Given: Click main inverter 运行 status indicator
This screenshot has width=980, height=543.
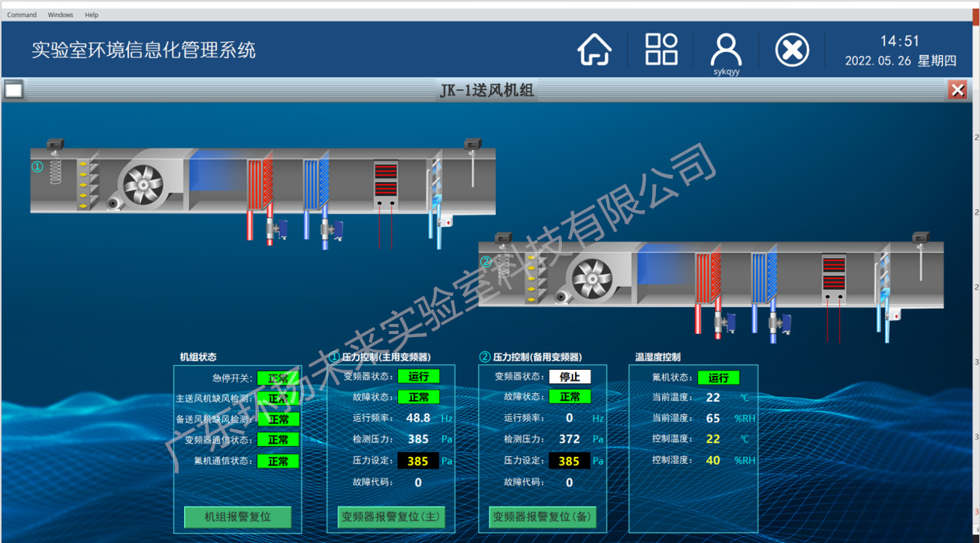Looking at the screenshot, I should click(419, 376).
